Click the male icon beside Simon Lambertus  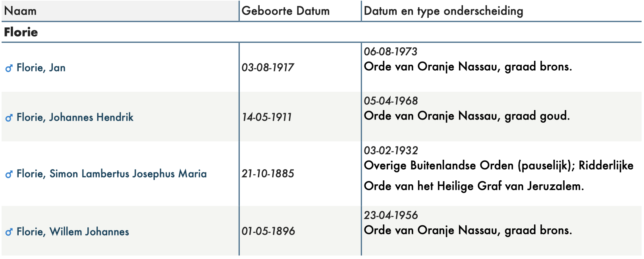9,174
